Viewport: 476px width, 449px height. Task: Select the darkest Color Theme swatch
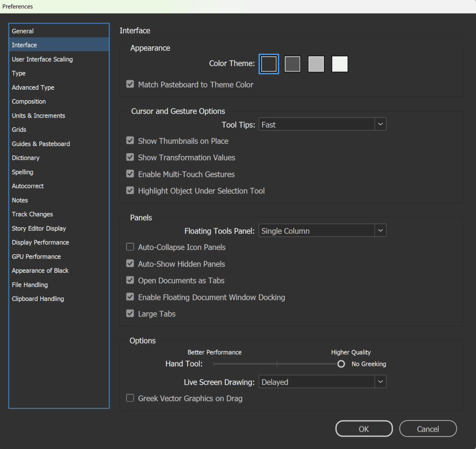coord(269,64)
